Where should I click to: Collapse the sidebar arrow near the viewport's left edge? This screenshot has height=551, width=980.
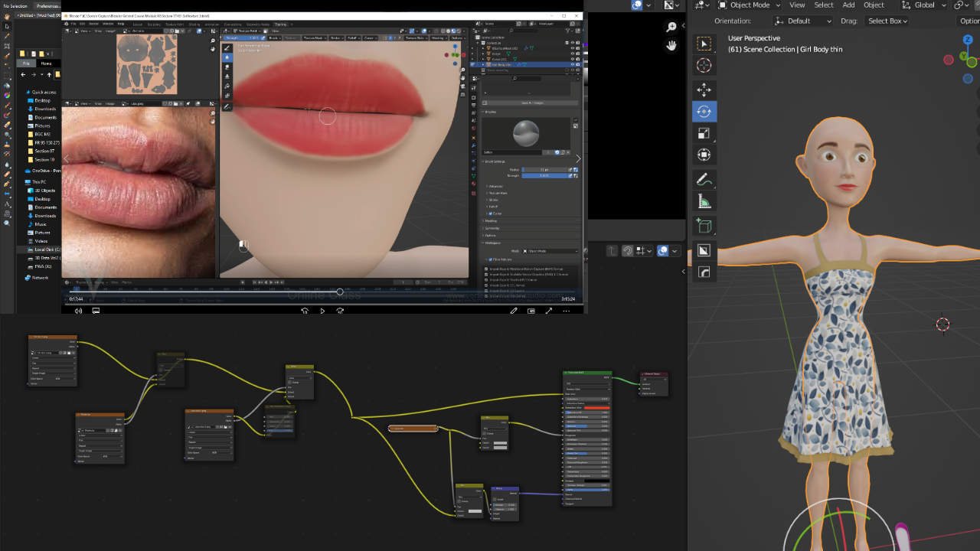[684, 271]
